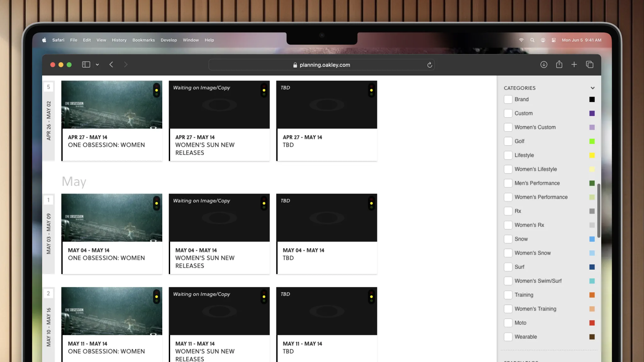Image resolution: width=644 pixels, height=362 pixels.
Task: Click status light on APR 27 One Obsession card
Action: coord(156,90)
